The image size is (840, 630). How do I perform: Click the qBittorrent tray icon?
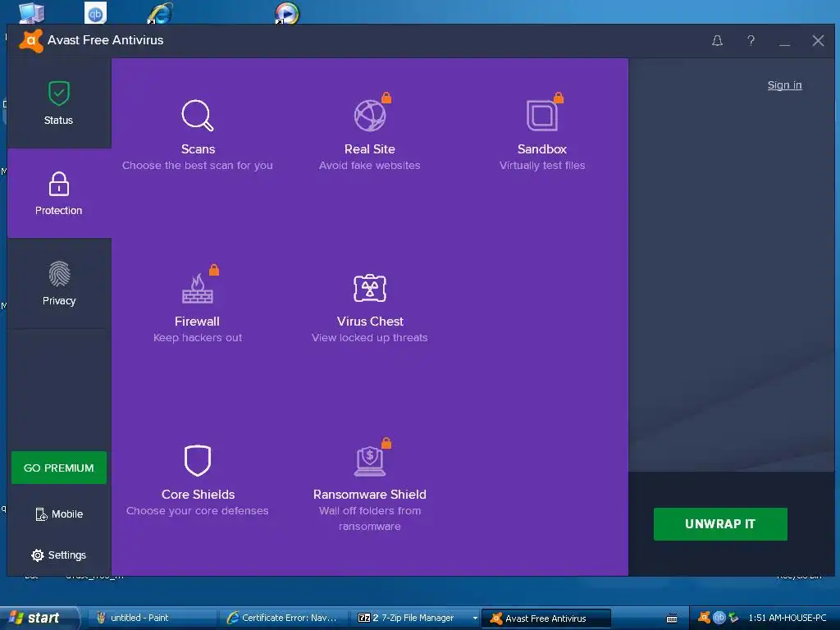coord(719,618)
